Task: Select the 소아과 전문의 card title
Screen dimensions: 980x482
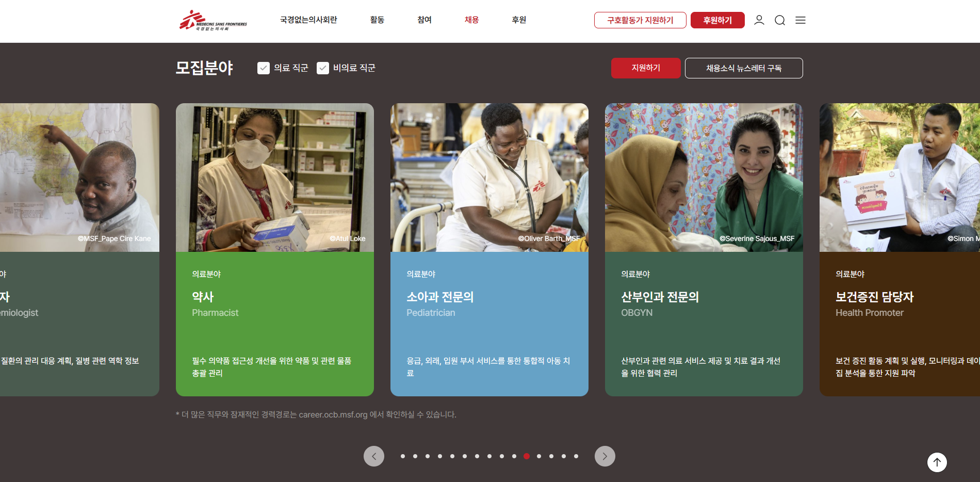Action: [x=440, y=297]
